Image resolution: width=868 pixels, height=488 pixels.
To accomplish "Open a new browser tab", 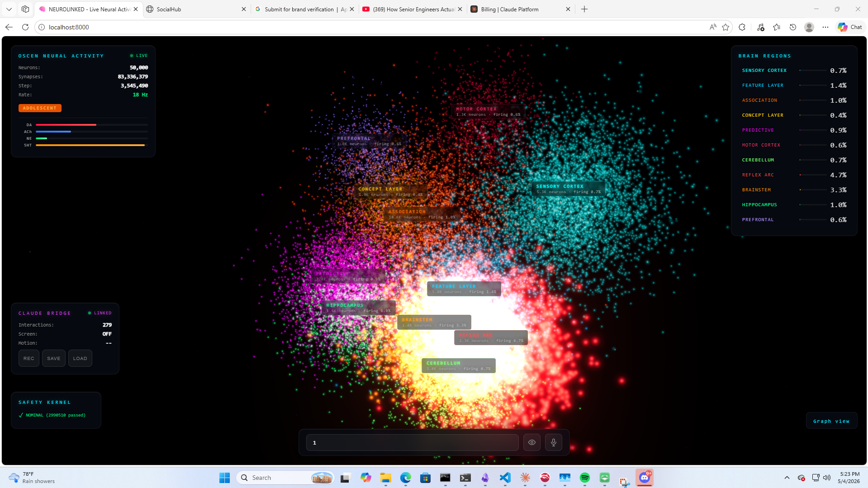I will click(584, 9).
